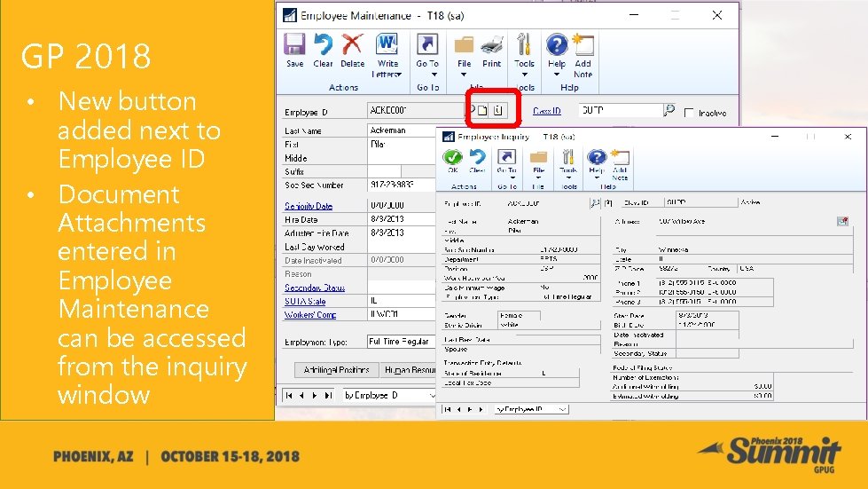Click Human Resources button

coord(409,369)
